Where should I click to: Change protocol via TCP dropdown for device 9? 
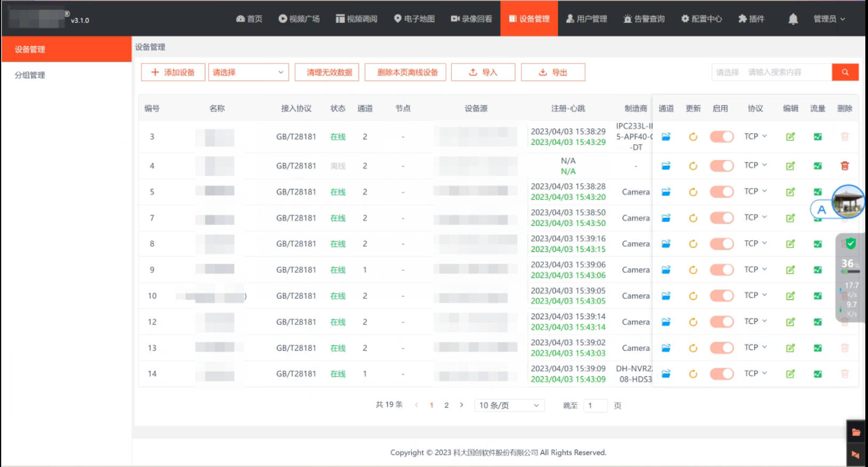(x=755, y=270)
